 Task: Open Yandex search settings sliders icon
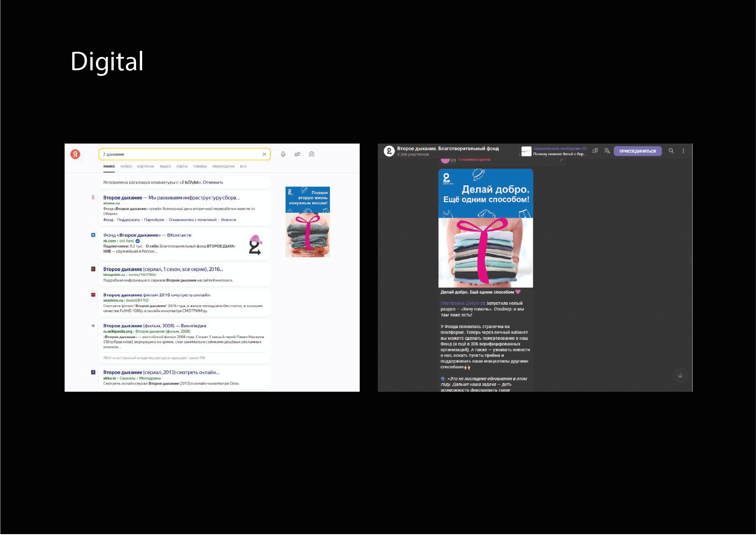coord(297,154)
